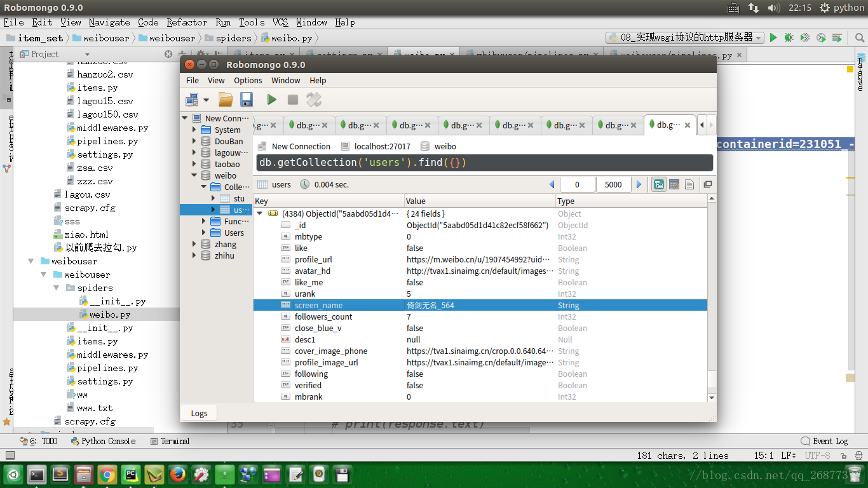Open PyCharm Navigate menu

[109, 22]
